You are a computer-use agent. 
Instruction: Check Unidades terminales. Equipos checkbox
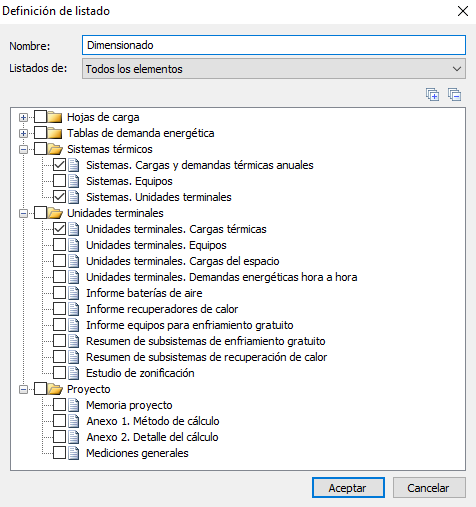[x=59, y=245]
